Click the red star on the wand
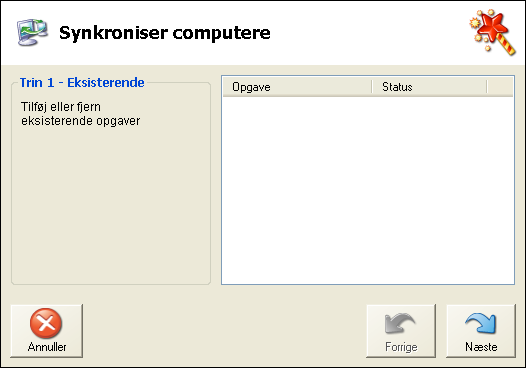Viewport: 526px width, 368px height. [x=492, y=26]
